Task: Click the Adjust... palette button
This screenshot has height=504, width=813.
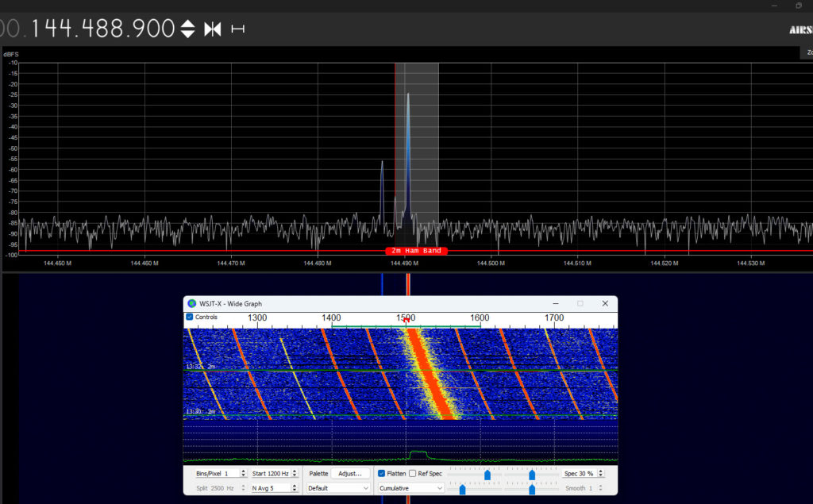Action: pyautogui.click(x=350, y=474)
